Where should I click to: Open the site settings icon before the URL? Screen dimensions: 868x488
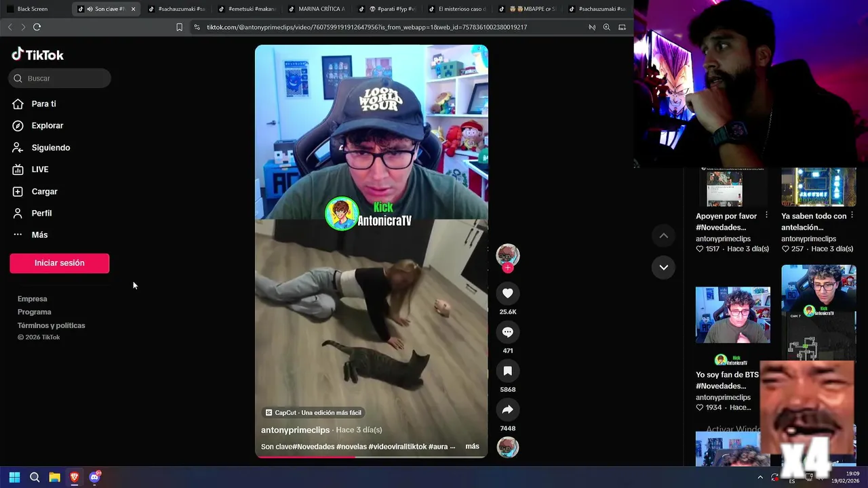[x=197, y=27]
